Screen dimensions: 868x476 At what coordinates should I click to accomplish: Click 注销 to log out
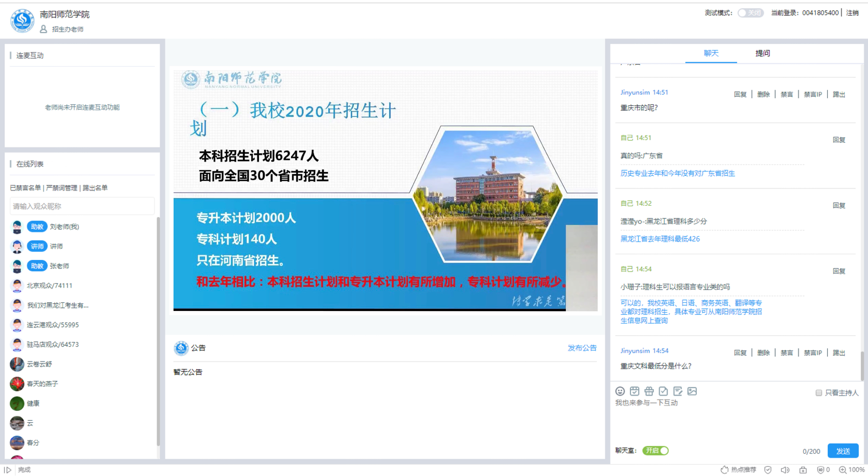(x=852, y=13)
